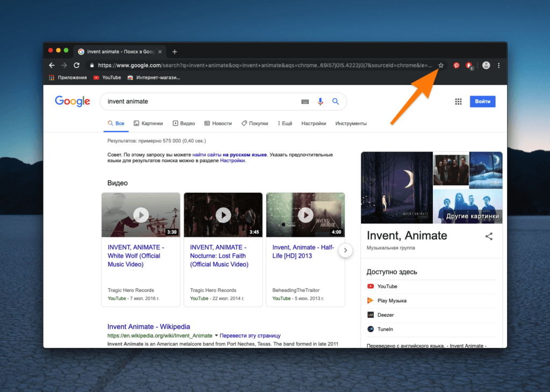Screen dimensions: 550x392
Task: Start voice search with microphone icon
Action: (x=320, y=101)
